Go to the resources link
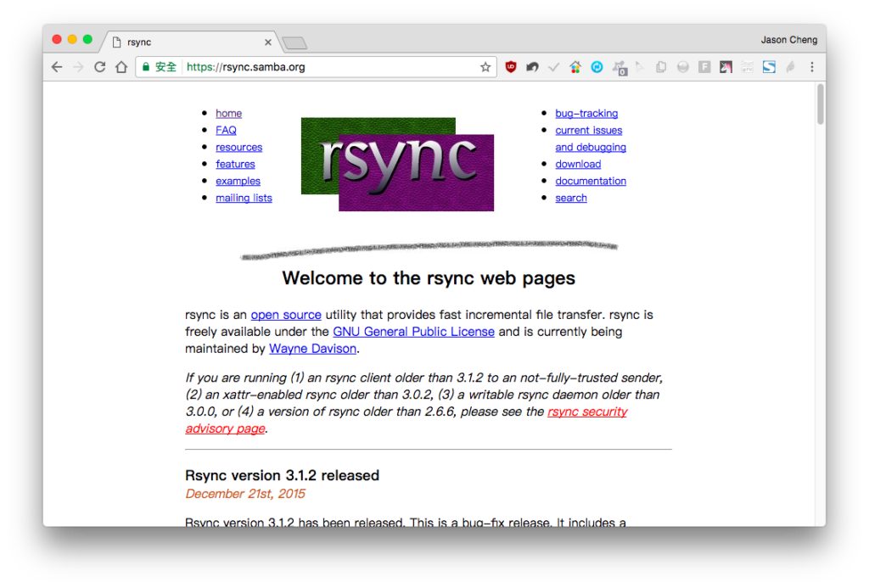Screen dimensions: 869x588 [238, 148]
